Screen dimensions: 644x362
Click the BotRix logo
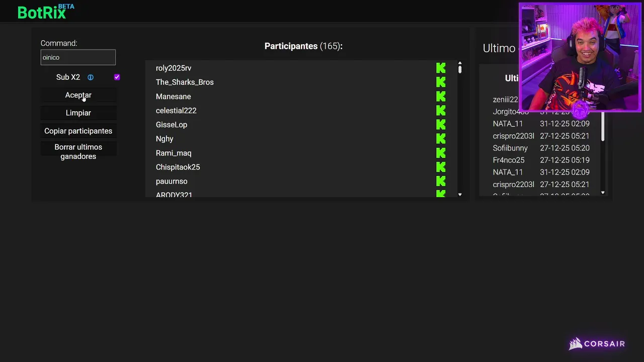pos(42,12)
